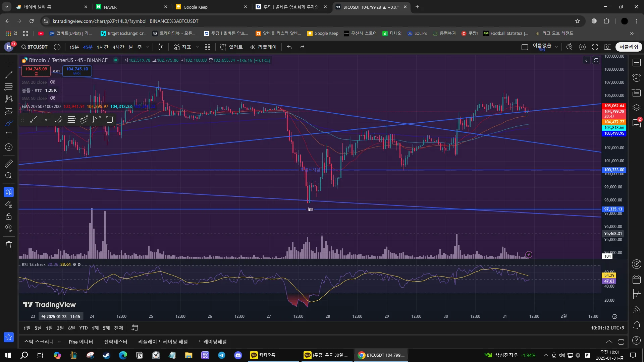Switch to the 1시간 timeframe
This screenshot has width=644, height=362.
(102, 47)
